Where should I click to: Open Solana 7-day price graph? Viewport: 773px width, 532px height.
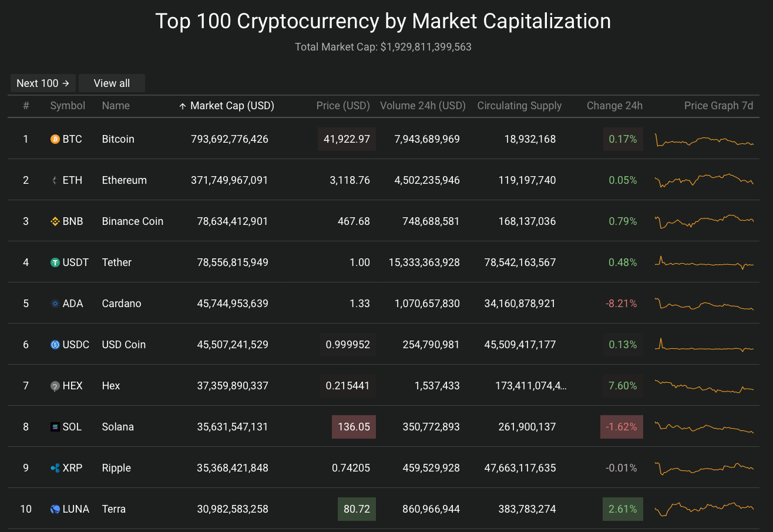[704, 427]
